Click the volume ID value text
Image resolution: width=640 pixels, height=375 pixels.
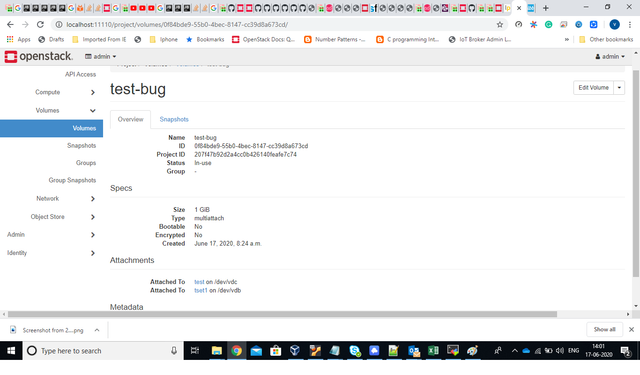[x=251, y=146]
